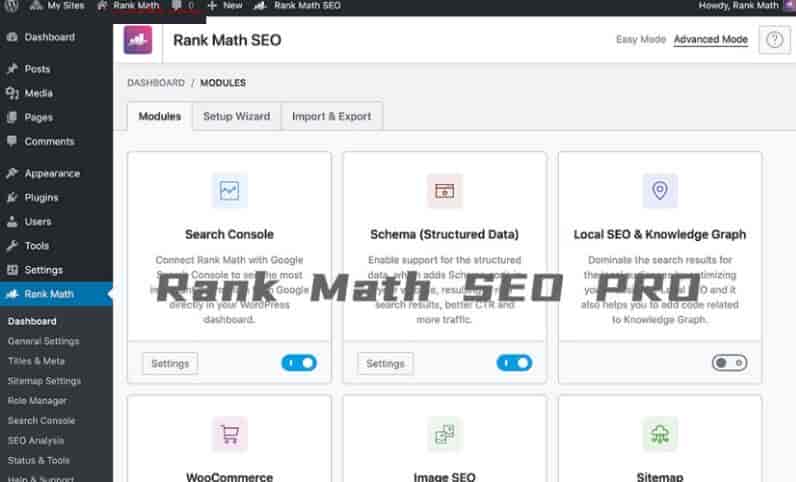Click the Search Console module icon

229,190
